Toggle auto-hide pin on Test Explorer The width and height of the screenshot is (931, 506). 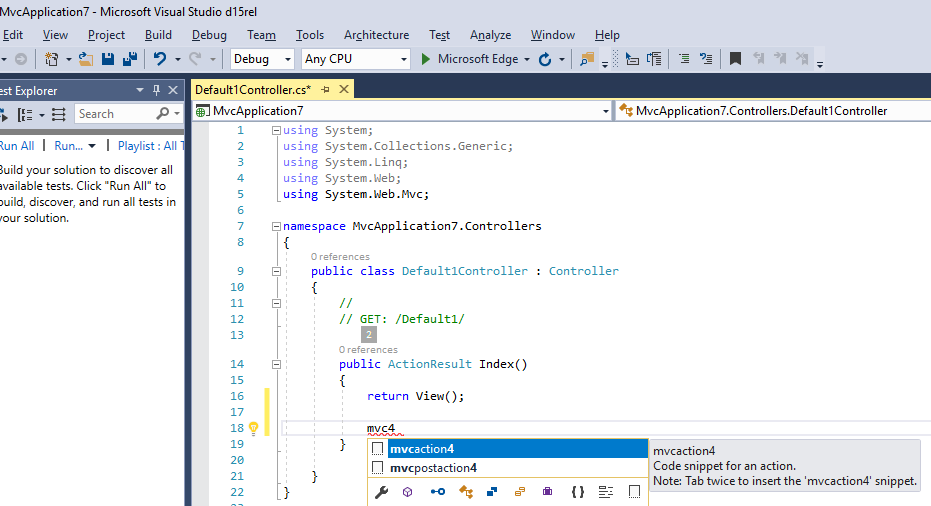tap(155, 91)
